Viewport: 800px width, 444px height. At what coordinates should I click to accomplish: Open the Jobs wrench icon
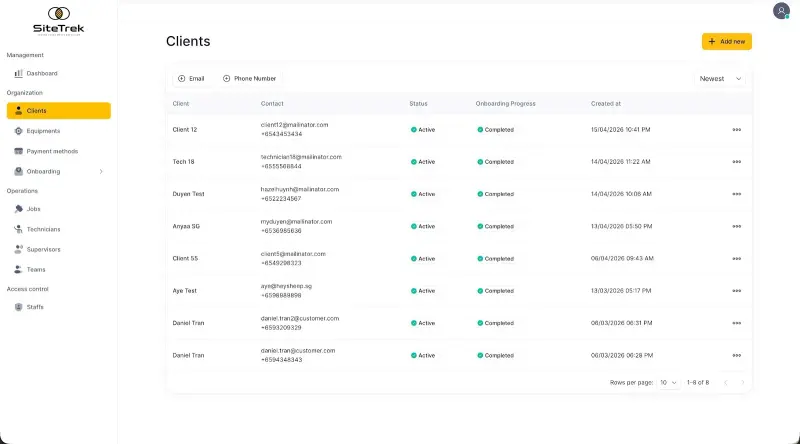coord(18,209)
